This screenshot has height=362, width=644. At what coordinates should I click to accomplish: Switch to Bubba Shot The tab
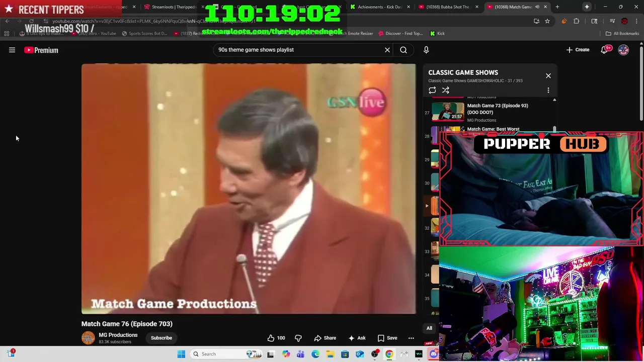[x=447, y=7]
